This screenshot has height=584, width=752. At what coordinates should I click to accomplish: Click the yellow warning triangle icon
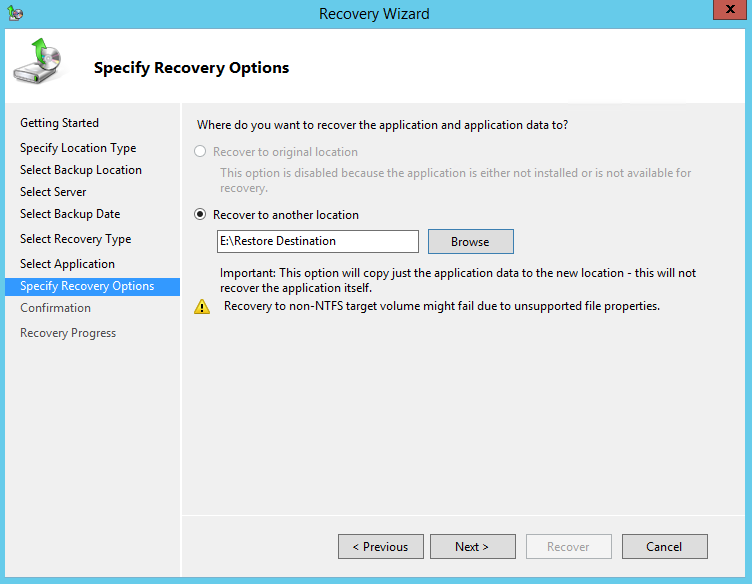click(202, 307)
